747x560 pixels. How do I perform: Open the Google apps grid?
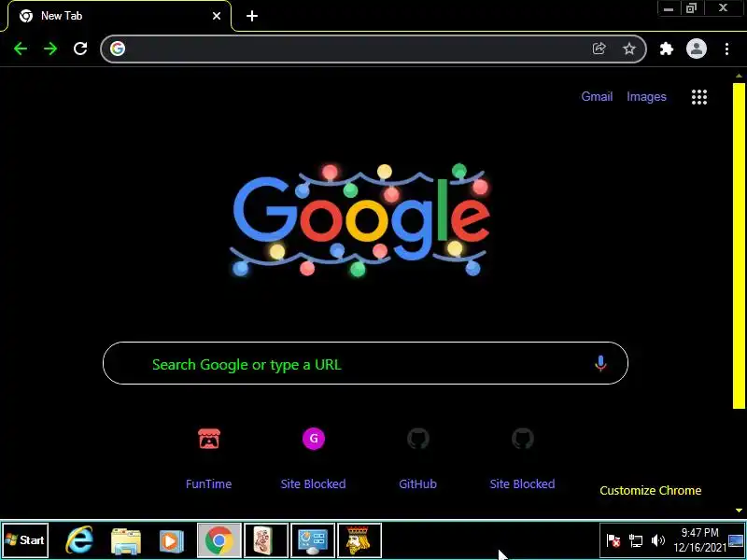point(698,97)
